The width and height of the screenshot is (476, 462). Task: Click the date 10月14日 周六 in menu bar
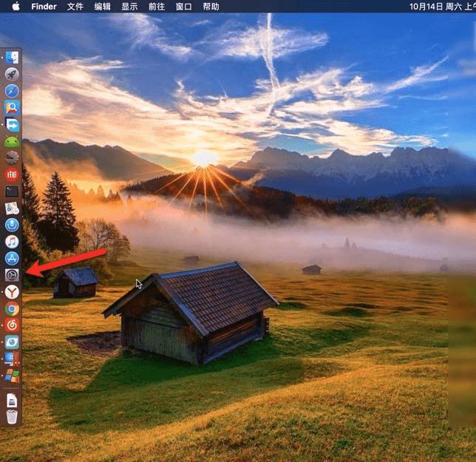435,7
